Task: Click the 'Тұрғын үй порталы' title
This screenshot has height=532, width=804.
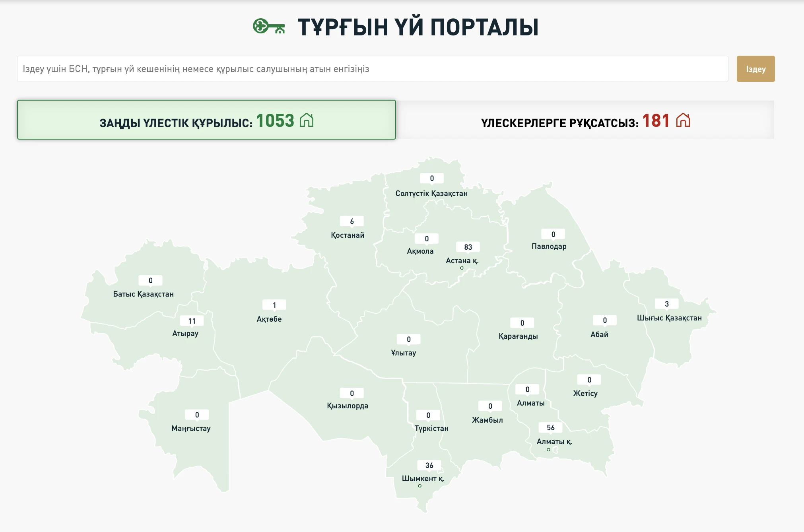Action: coord(418,27)
